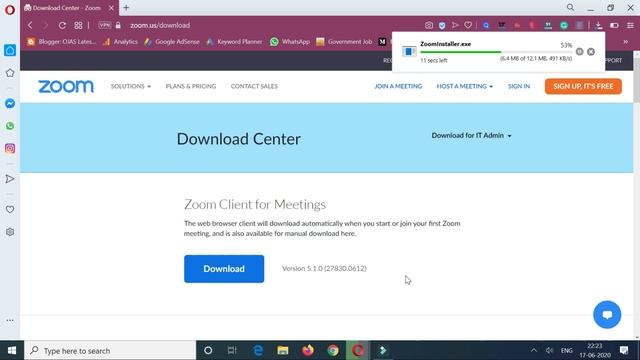
Task: Click ZoomInstaller.exe file icon in popup
Action: [x=409, y=51]
